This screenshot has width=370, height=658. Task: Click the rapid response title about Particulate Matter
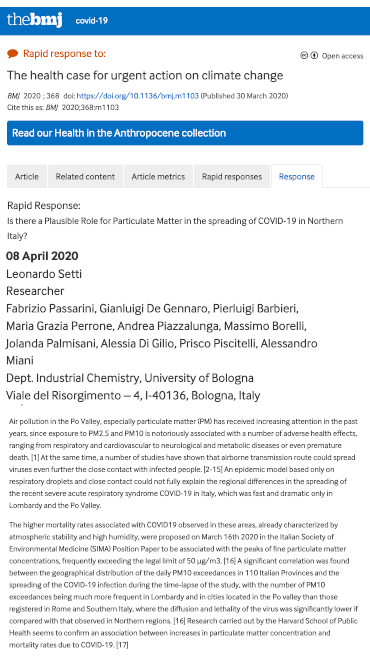(x=175, y=228)
